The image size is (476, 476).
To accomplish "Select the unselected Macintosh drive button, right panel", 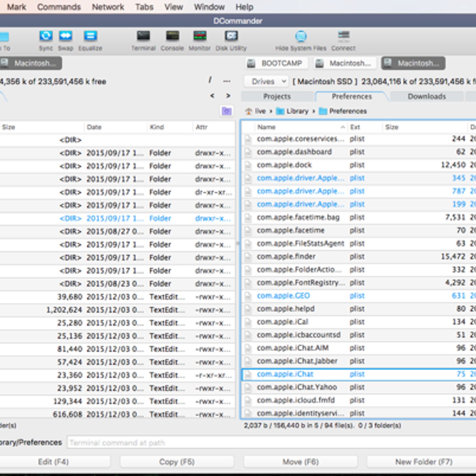I will pos(345,63).
